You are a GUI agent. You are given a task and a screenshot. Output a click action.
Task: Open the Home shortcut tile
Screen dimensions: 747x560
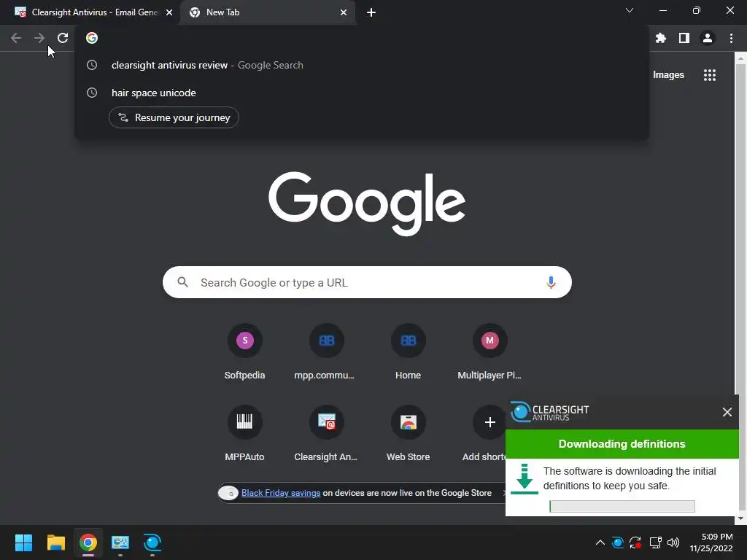pos(409,351)
